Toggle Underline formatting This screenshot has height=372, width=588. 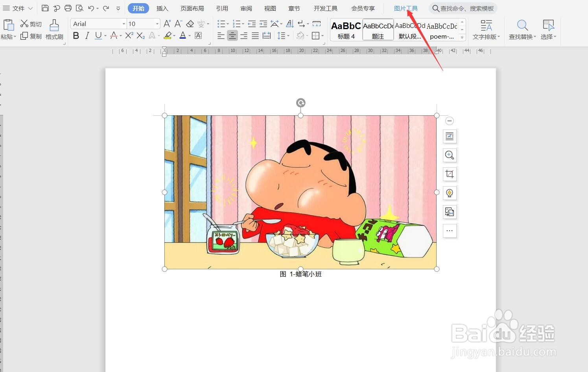pyautogui.click(x=98, y=36)
